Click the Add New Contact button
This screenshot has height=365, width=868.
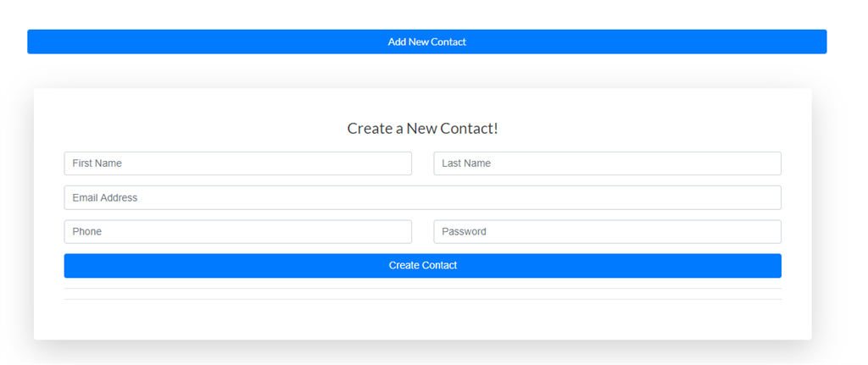tap(427, 41)
